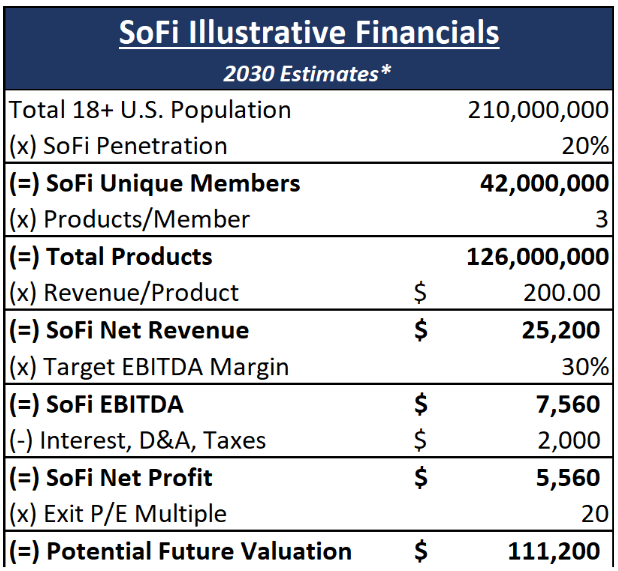
Task: Click the Total 18+ U.S. Population label
Action: (x=150, y=110)
